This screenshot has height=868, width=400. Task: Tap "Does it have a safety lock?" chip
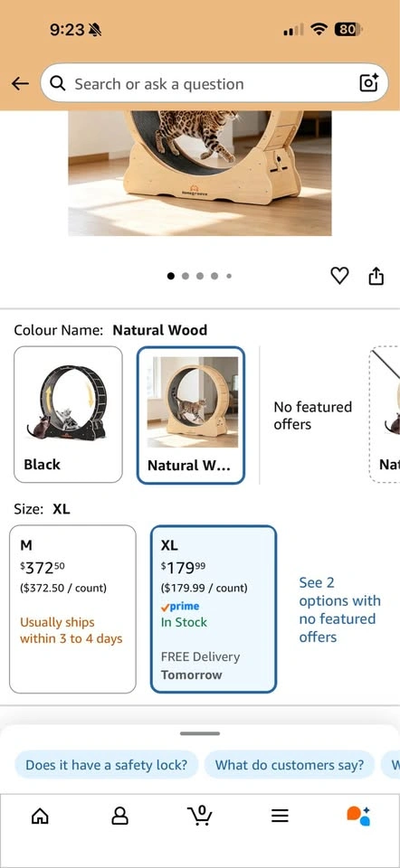coord(107,765)
